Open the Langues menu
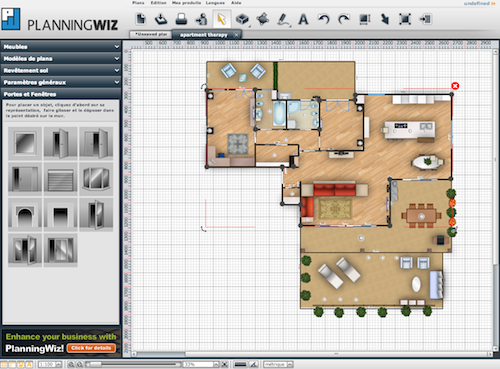The width and height of the screenshot is (500, 369). pos(215,3)
